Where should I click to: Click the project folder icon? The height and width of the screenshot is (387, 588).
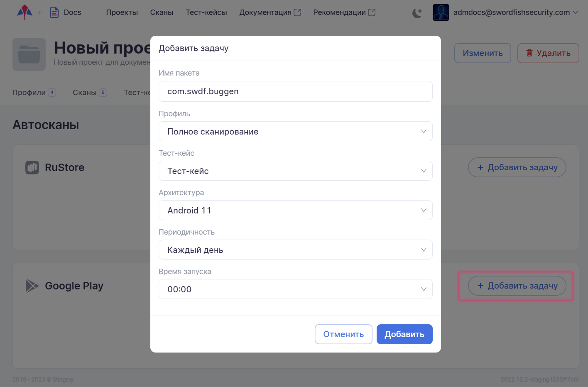pyautogui.click(x=29, y=54)
